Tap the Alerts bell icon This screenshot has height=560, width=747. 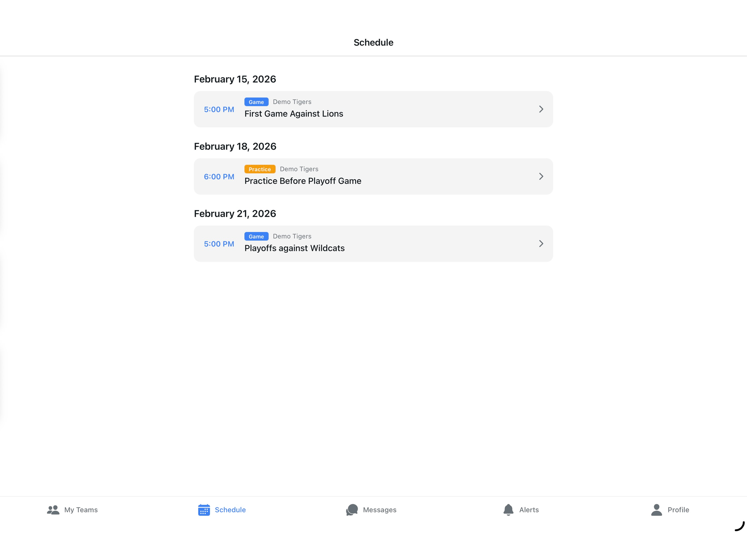click(x=508, y=510)
